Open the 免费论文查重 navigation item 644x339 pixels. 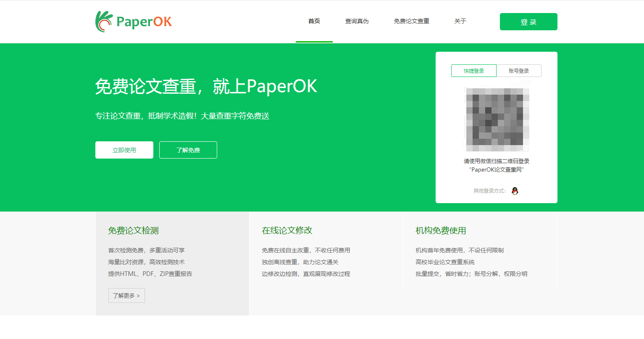point(412,21)
